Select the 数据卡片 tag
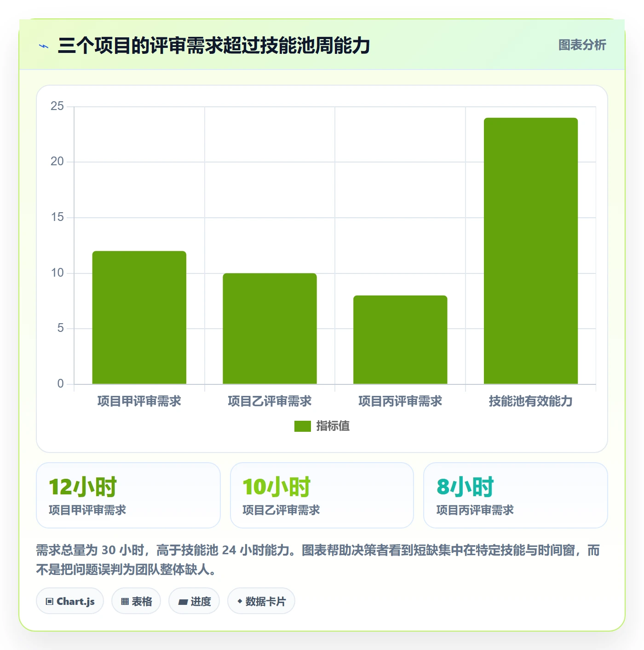The image size is (644, 650). click(x=261, y=601)
